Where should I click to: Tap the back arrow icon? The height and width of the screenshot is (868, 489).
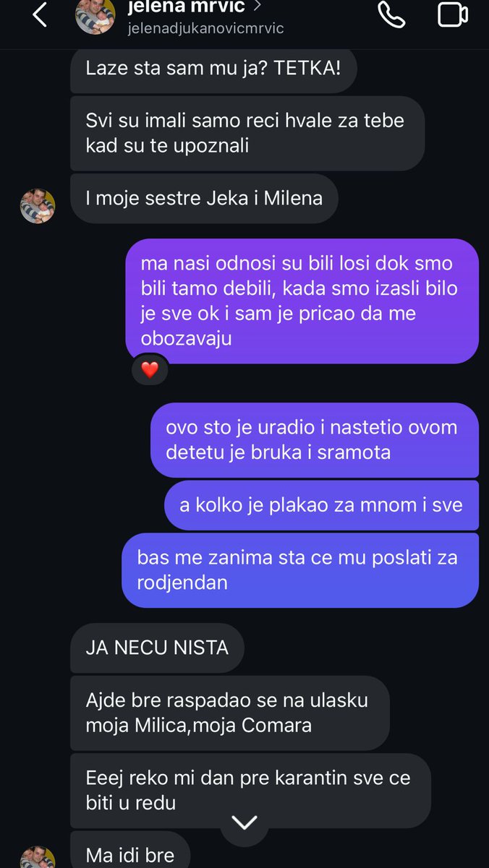tap(40, 15)
